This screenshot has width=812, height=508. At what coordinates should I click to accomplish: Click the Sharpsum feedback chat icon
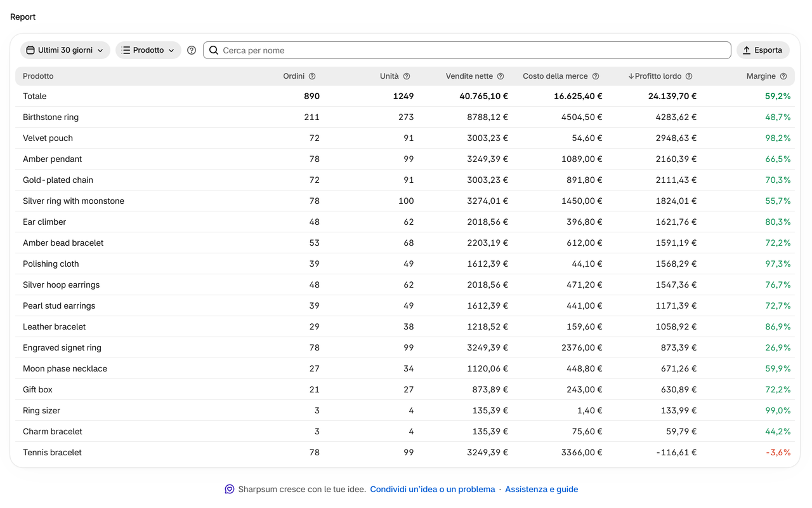(230, 489)
